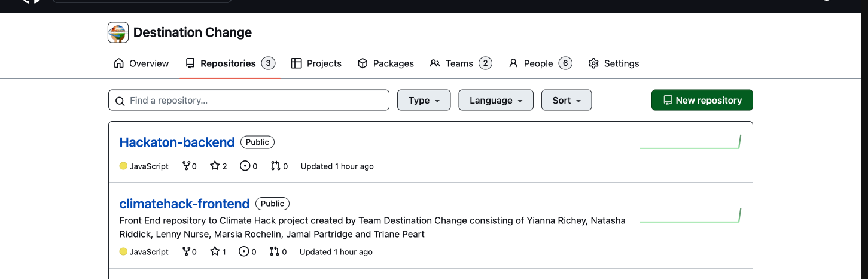This screenshot has width=868, height=279.
Task: Open the Projects tab
Action: 316,63
